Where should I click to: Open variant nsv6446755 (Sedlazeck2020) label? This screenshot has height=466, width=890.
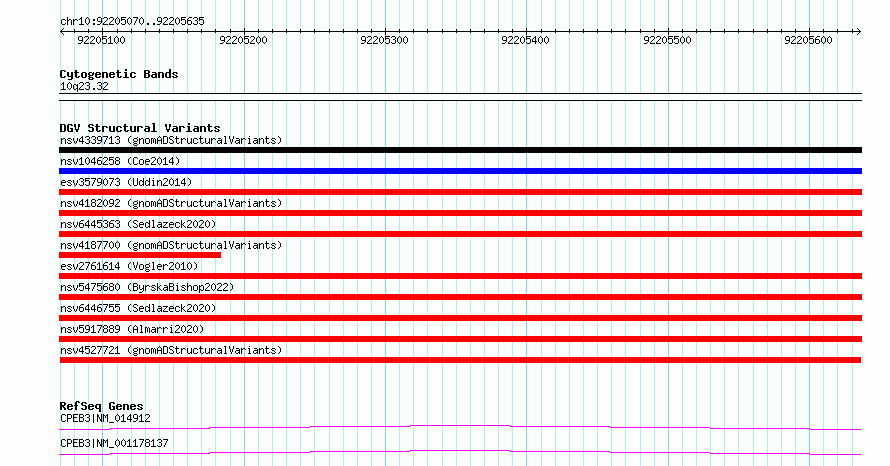[138, 308]
